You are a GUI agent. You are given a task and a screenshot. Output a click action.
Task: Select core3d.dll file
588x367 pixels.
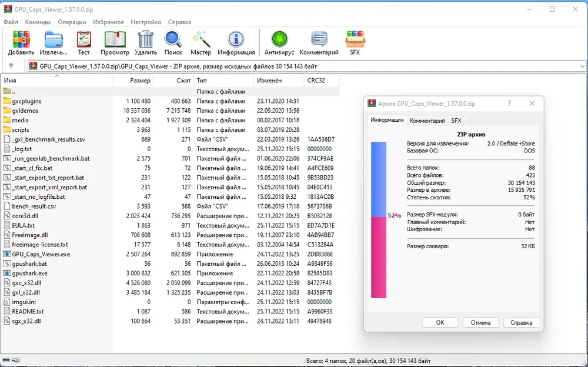[x=25, y=216]
